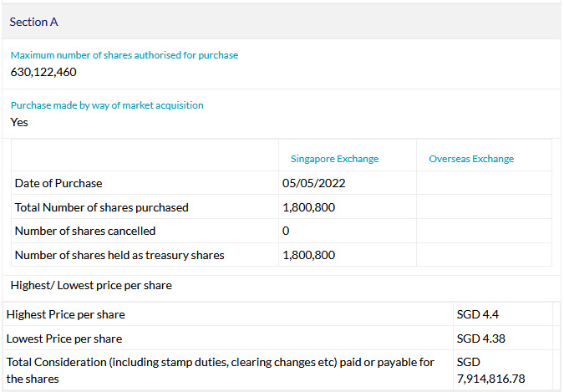Screen dimensions: 564x392
Task: Click the Yes answer under market acquisition
Action: (x=19, y=122)
